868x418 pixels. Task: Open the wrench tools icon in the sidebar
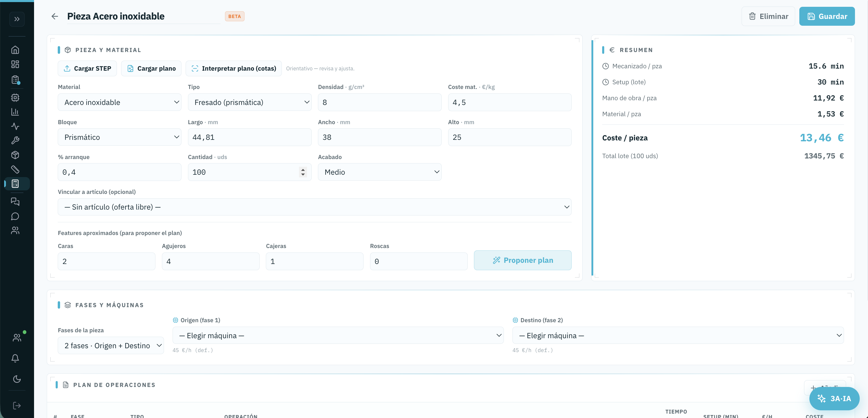[x=15, y=140]
